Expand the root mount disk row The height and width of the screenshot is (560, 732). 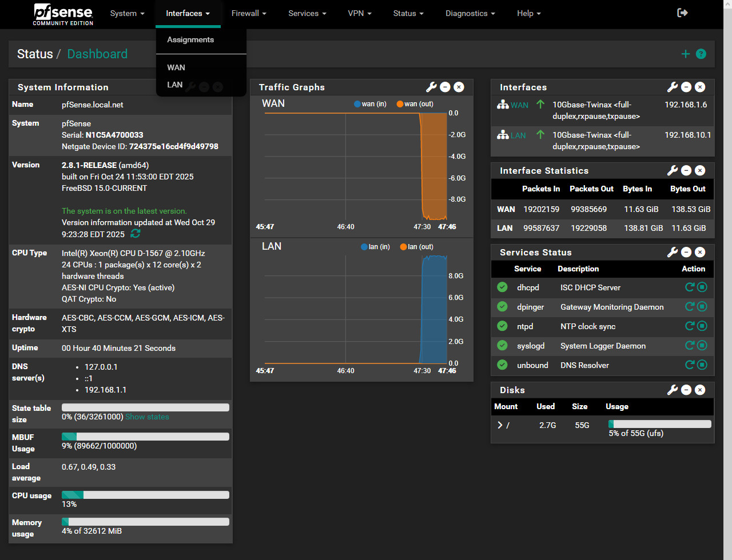[500, 425]
